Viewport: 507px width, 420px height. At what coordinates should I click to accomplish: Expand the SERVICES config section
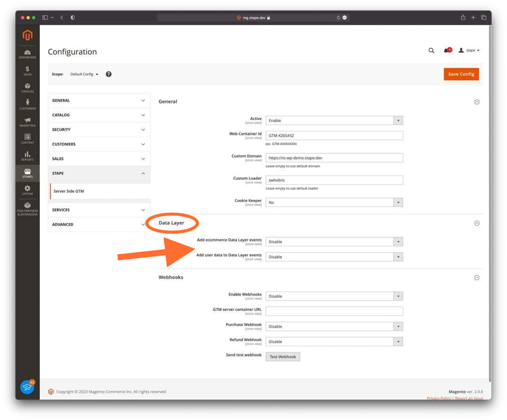99,210
